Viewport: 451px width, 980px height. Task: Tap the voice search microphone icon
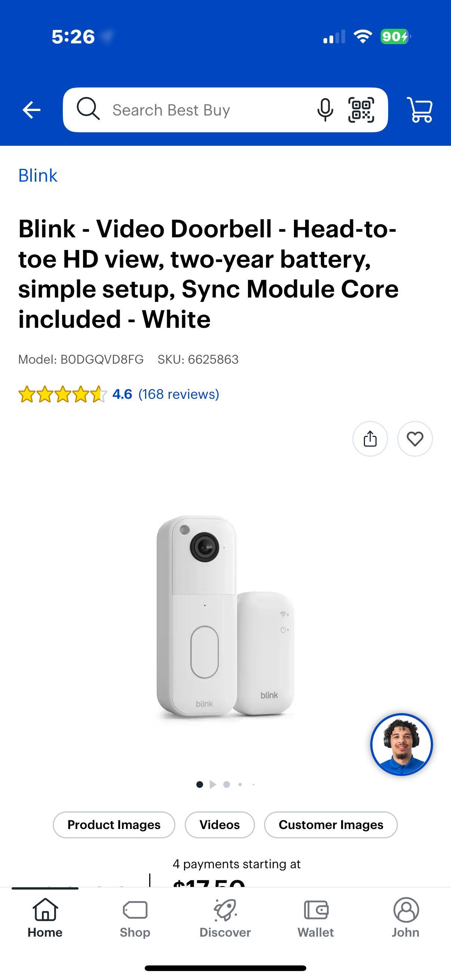click(x=325, y=110)
